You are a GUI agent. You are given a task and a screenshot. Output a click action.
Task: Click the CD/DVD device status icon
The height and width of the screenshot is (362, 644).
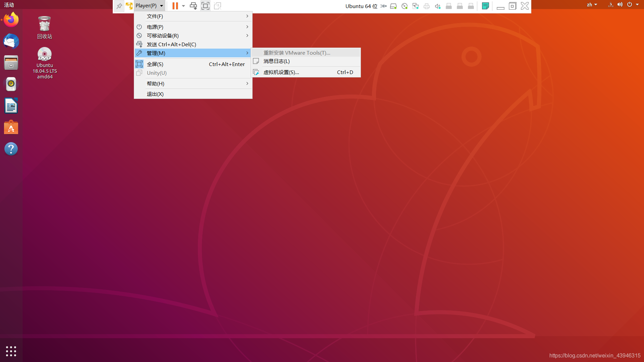[x=405, y=6]
